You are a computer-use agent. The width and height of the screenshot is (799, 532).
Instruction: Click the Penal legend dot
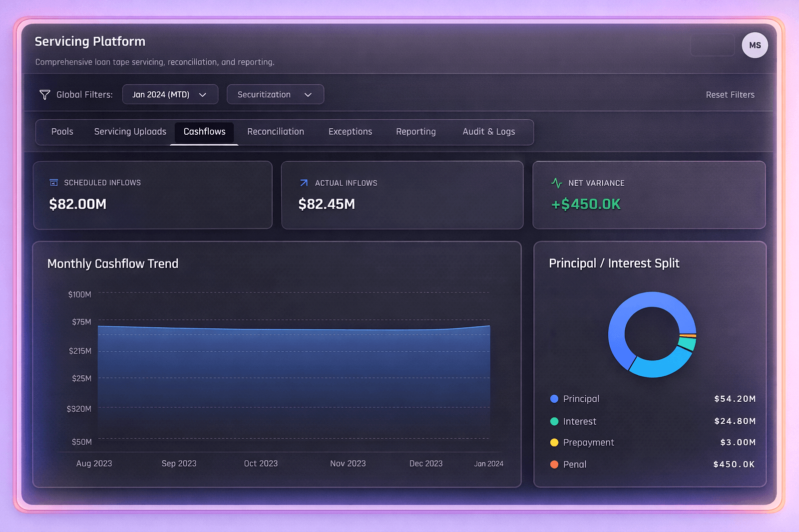(554, 464)
